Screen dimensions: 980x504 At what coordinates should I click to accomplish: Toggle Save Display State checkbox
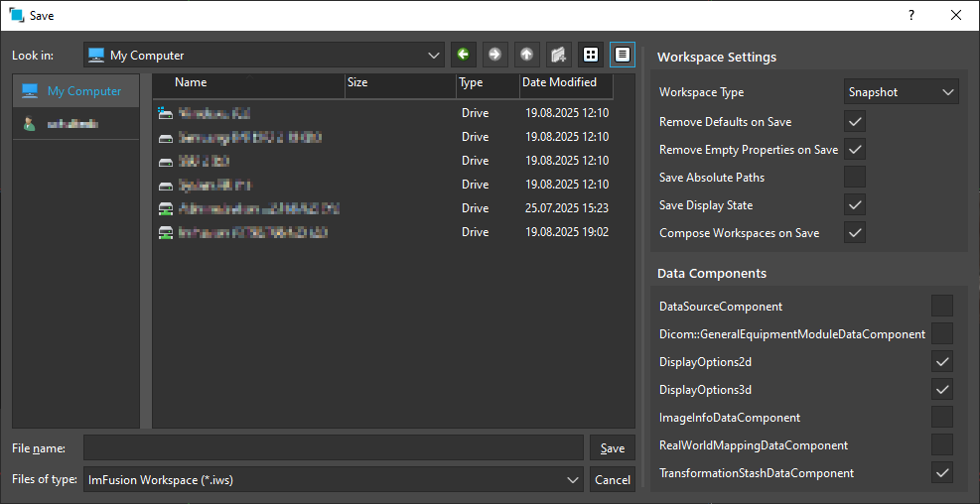(854, 204)
